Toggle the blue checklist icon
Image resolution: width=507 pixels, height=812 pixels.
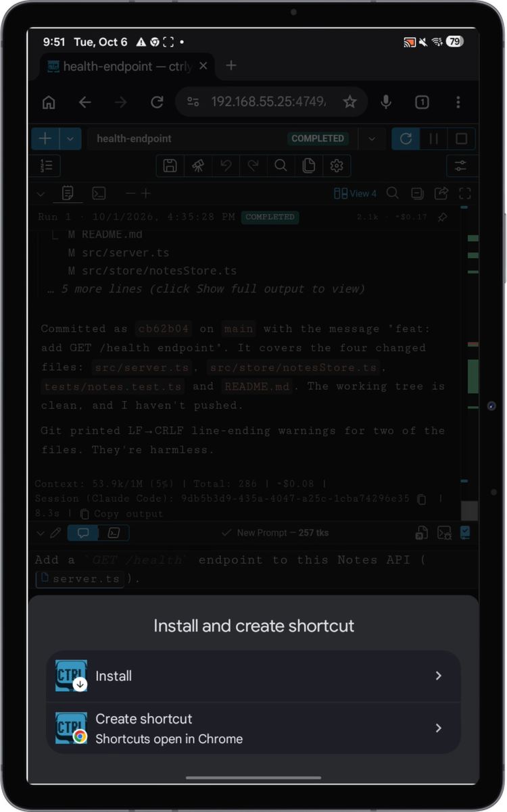(465, 533)
